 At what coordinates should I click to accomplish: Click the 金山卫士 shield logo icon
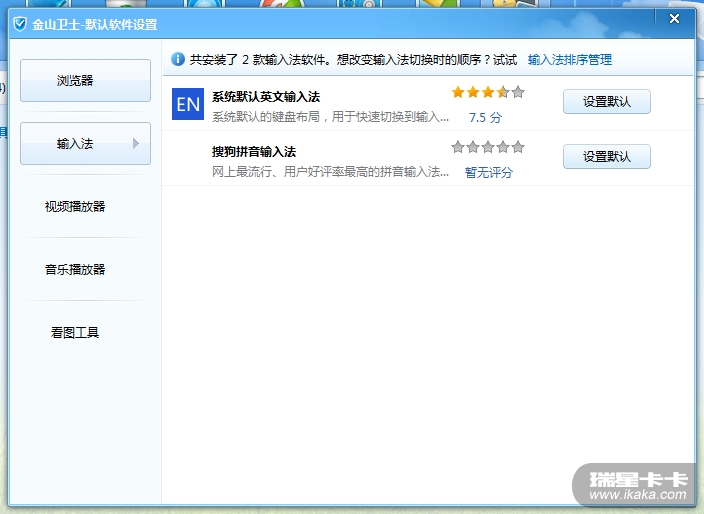click(20, 24)
